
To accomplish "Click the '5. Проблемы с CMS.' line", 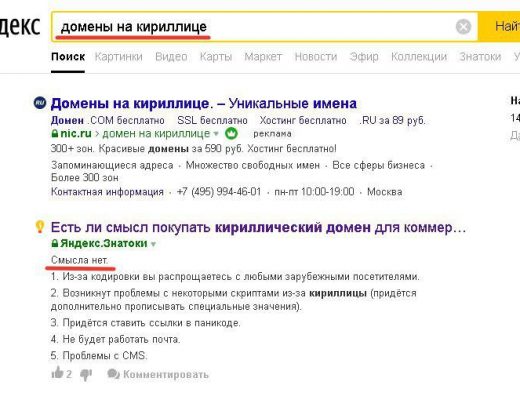I will point(99,356).
